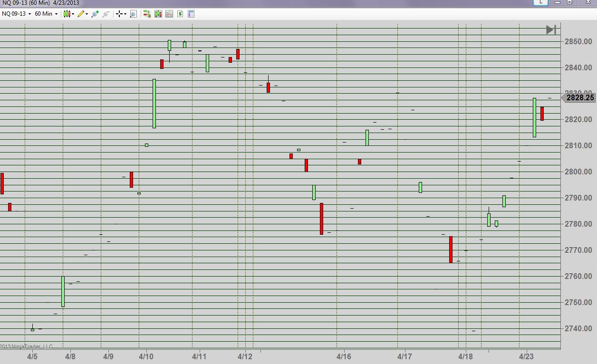
Task: Open the Indicators line chart icon
Action: coord(169,14)
